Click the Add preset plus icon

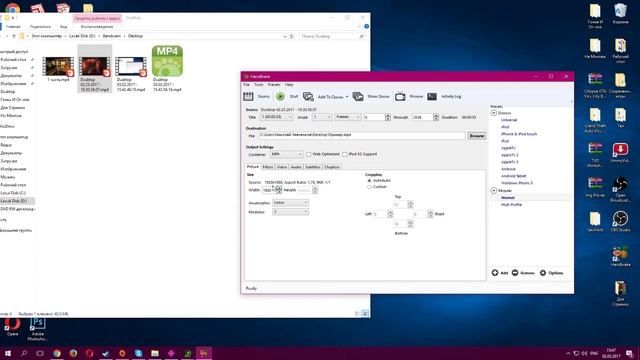[x=495, y=273]
